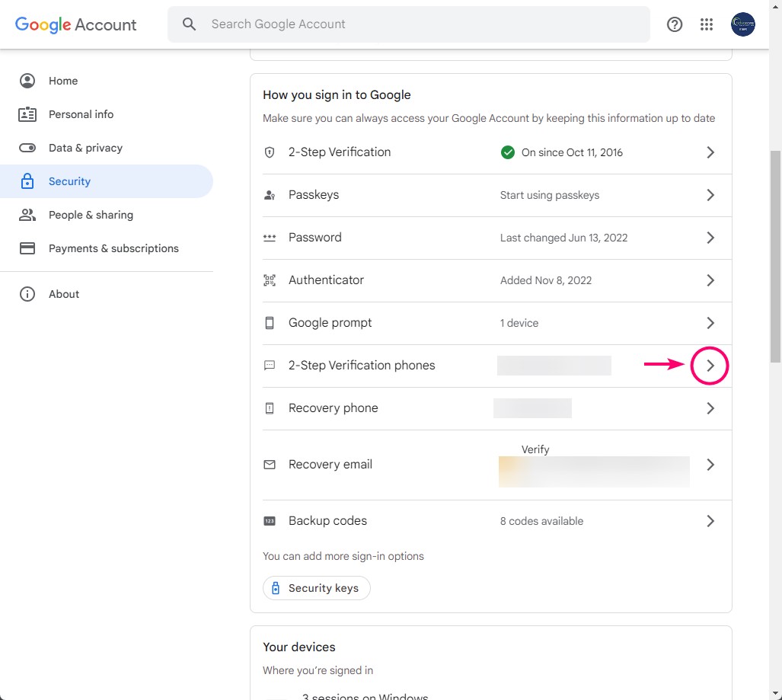Select the Security menu item
Viewport: 782px width, 700px height.
click(x=107, y=181)
